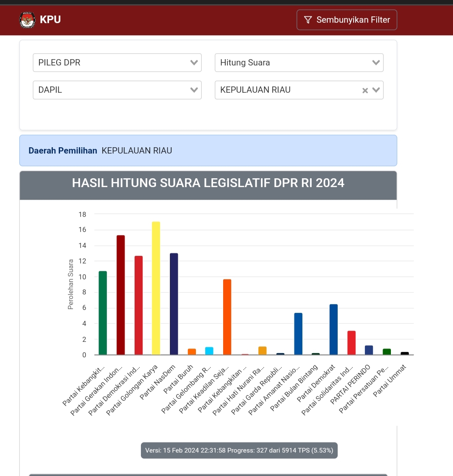Click the Partai Keadilan Sejahtera orange bar
Viewport: 453px width, 476px height.
[227, 317]
